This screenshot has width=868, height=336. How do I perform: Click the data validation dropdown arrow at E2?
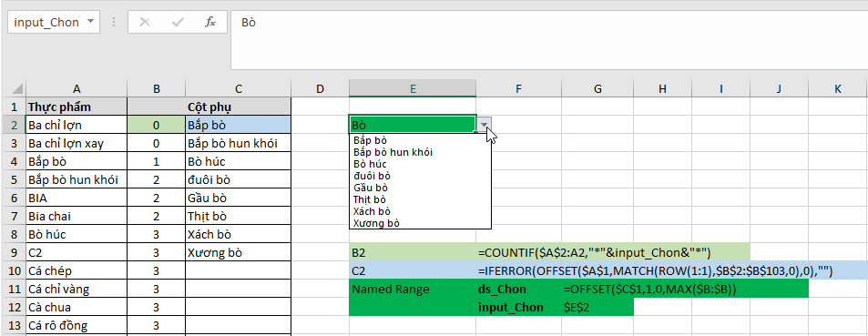pos(485,125)
